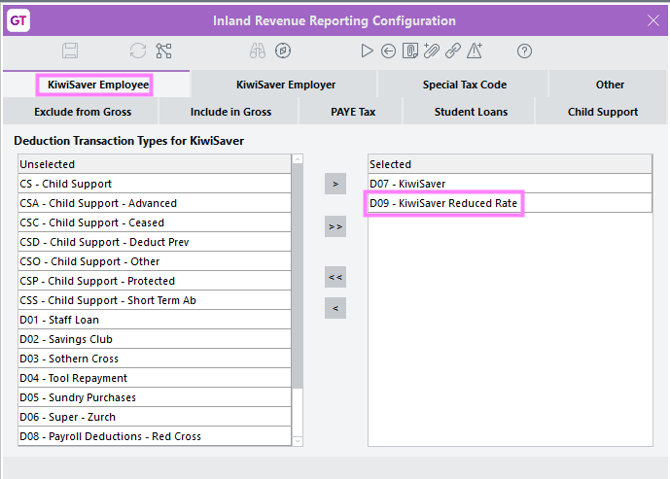This screenshot has height=479, width=670.
Task: Select D06 - Super - Zurch in Unselected list
Action: (68, 417)
